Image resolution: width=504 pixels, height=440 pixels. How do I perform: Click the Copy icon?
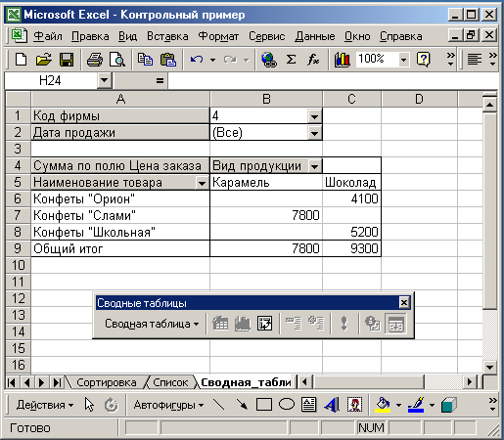pos(145,60)
